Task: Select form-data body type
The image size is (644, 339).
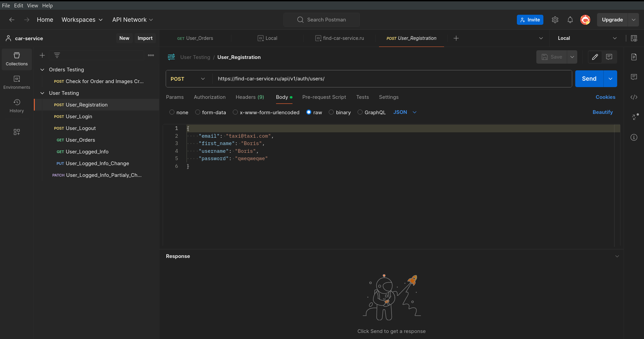Action: (x=198, y=112)
